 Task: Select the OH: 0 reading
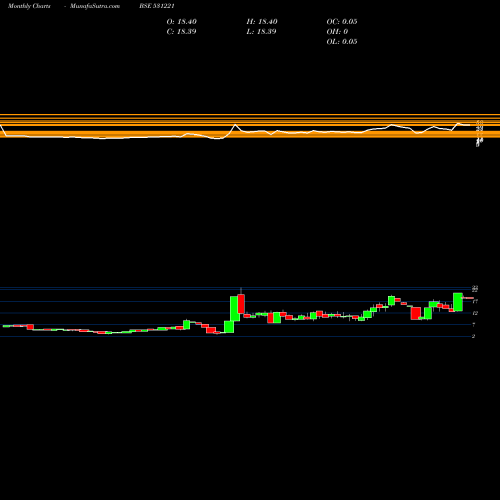(337, 32)
